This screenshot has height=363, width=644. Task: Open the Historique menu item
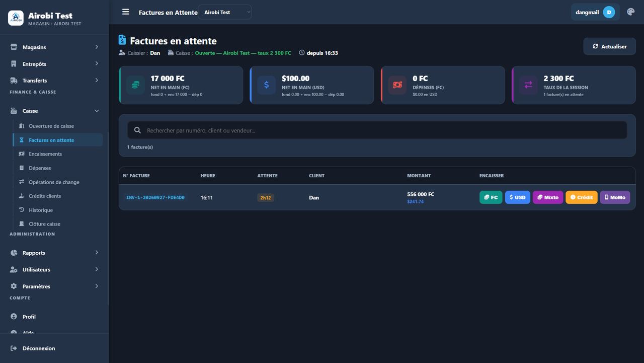58,210
